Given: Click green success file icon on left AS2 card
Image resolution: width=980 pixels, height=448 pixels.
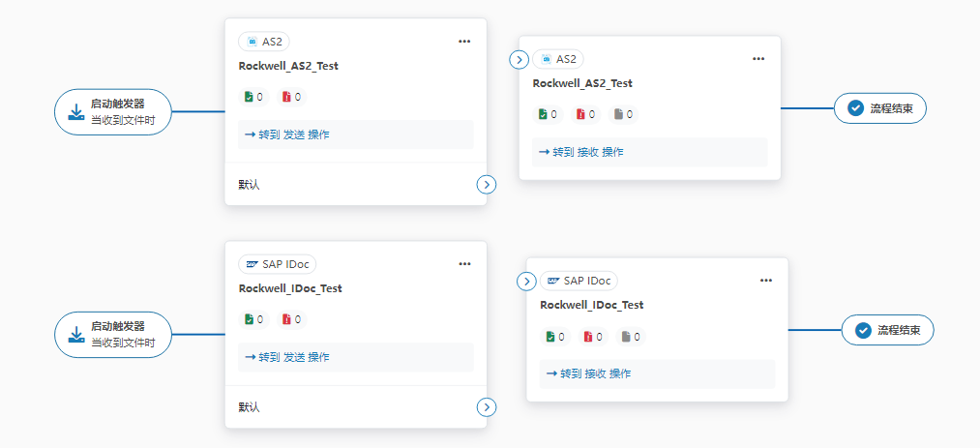Looking at the screenshot, I should click(x=249, y=97).
